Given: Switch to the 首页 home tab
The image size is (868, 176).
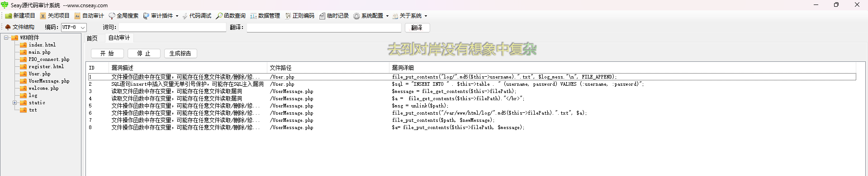Looking at the screenshot, I should click(x=92, y=38).
